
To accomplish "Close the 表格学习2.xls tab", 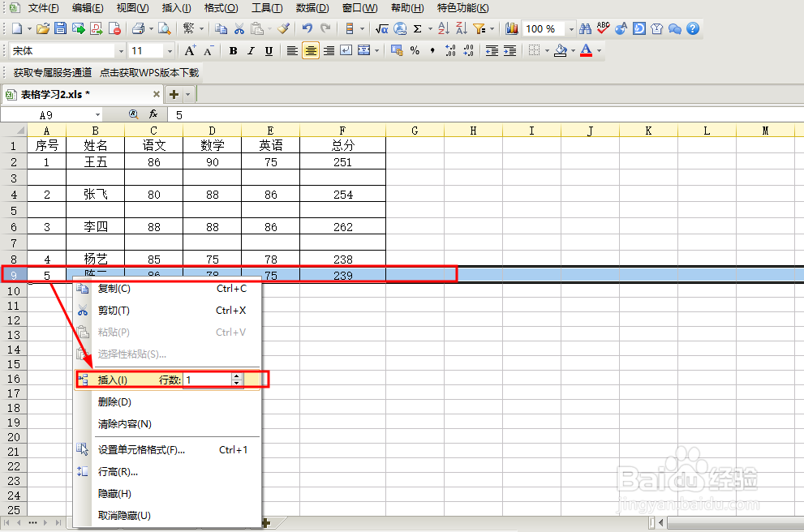I will coord(157,94).
